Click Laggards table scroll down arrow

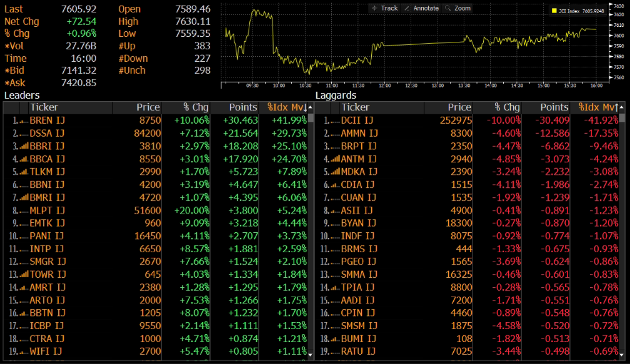621,355
